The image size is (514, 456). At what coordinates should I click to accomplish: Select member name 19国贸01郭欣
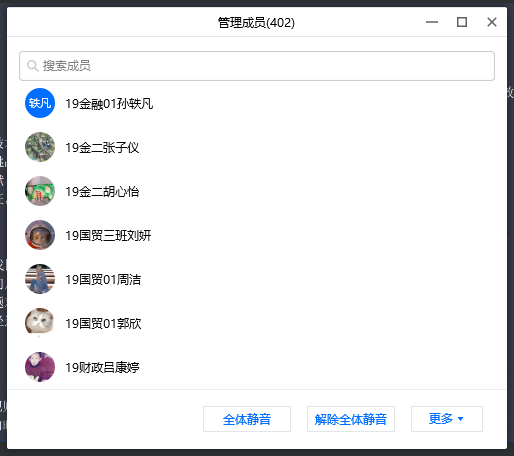tap(103, 324)
